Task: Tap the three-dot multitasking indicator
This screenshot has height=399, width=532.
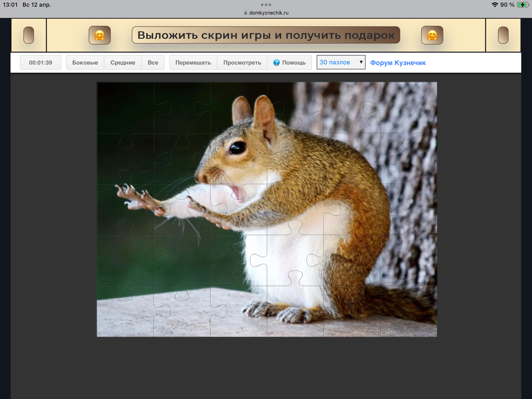Action: (266, 5)
